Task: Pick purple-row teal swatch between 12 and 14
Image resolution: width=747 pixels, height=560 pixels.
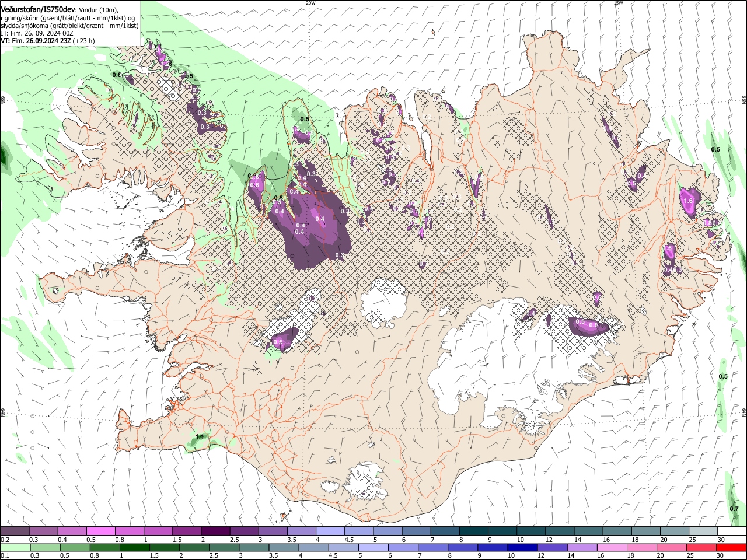Action: click(x=560, y=531)
